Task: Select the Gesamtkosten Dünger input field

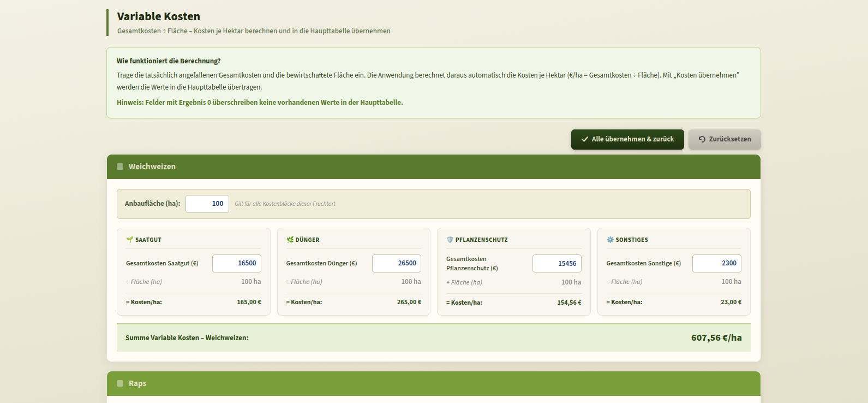Action: pyautogui.click(x=397, y=263)
